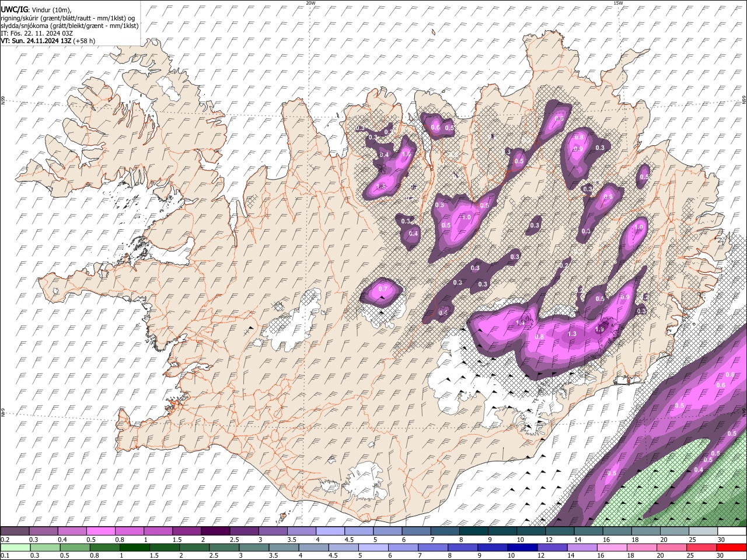Click the "UWC/IG: Vindur (10m)," title text
Screen dimensions: 747x560
click(x=36, y=9)
